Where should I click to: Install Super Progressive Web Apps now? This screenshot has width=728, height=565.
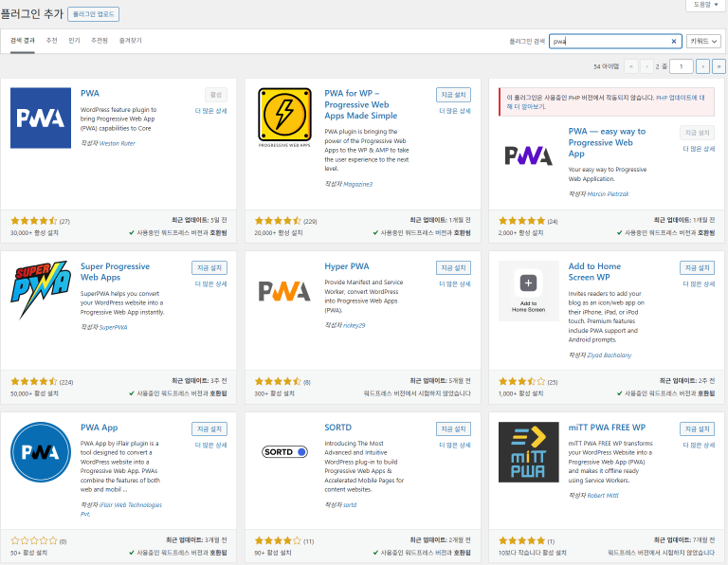pos(209,268)
